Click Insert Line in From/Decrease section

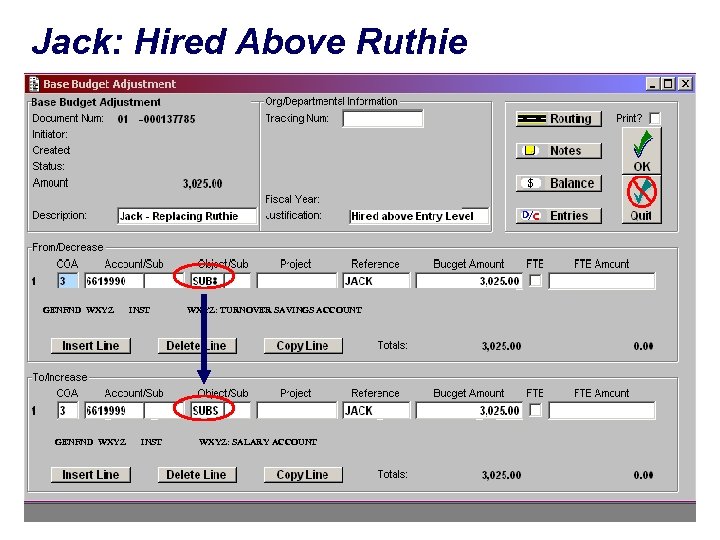90,346
